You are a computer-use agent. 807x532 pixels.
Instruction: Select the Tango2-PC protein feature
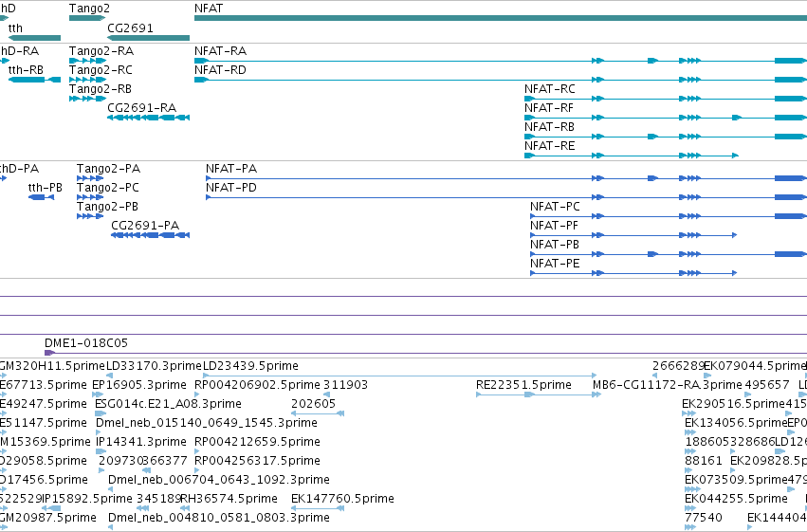pyautogui.click(x=90, y=197)
